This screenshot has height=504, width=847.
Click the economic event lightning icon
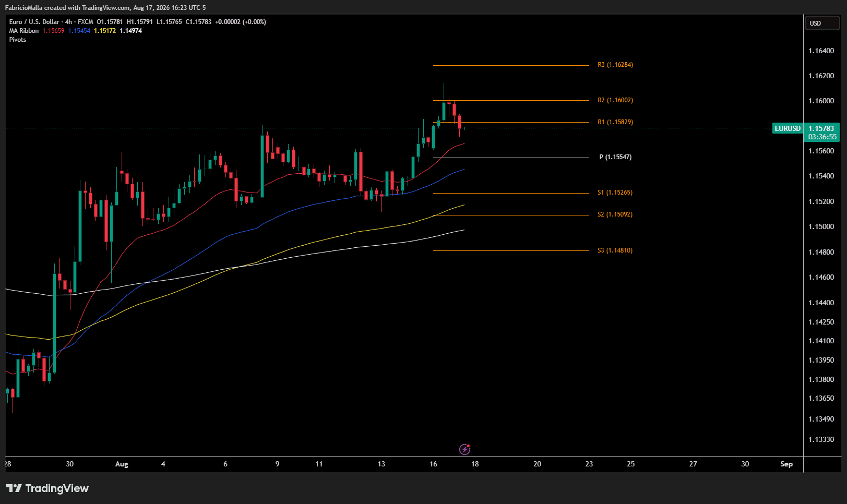(464, 449)
